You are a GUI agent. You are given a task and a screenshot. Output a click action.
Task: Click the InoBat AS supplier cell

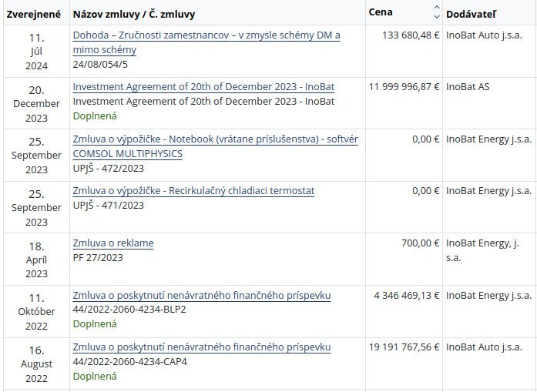pyautogui.click(x=468, y=87)
